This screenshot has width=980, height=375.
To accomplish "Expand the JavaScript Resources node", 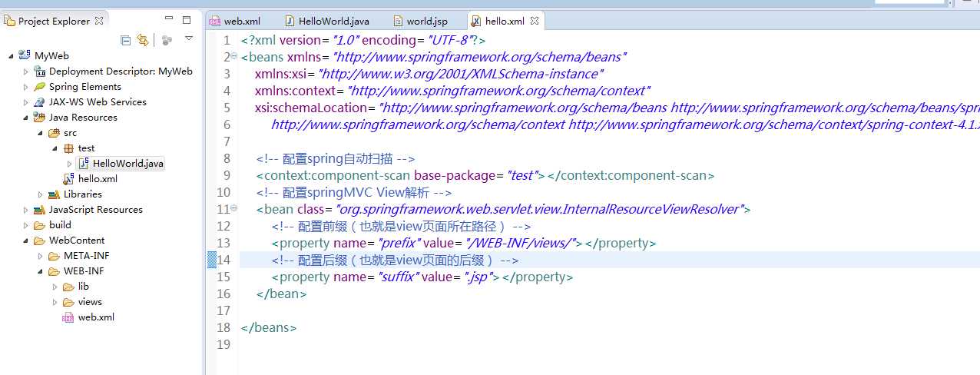I will click(x=25, y=209).
